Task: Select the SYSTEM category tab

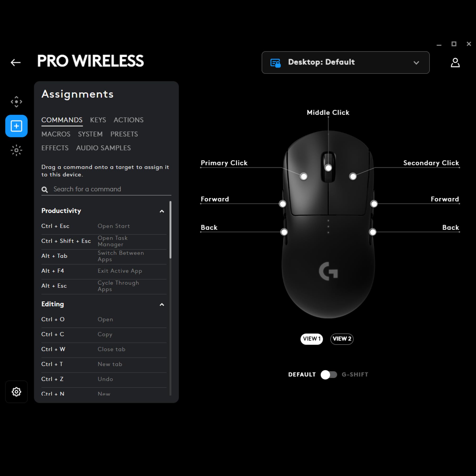Action: tap(90, 134)
